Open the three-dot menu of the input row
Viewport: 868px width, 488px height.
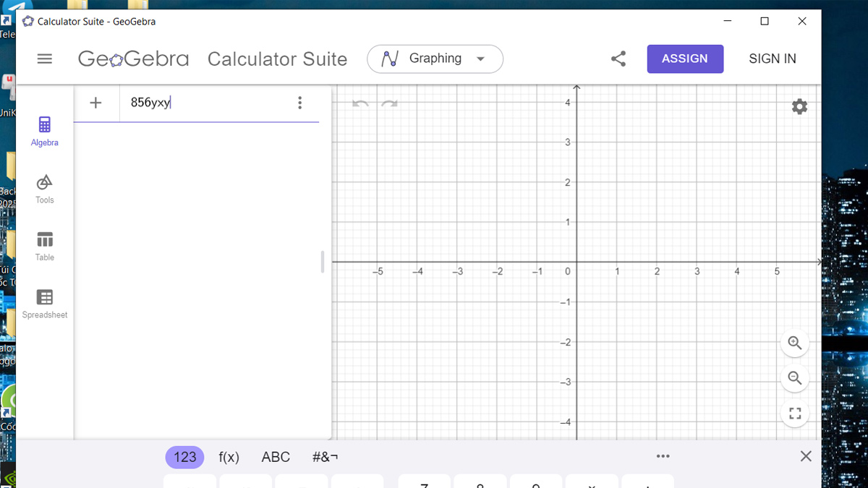pyautogui.click(x=300, y=103)
